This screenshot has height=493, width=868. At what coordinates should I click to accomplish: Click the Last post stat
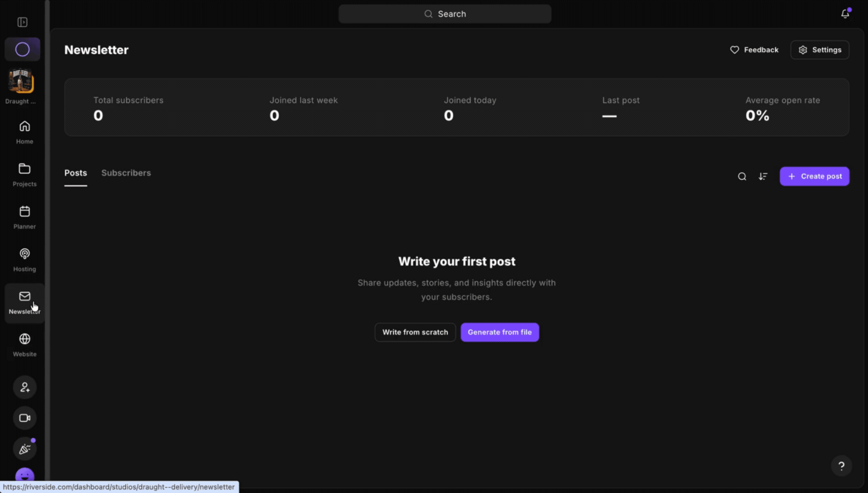pyautogui.click(x=621, y=108)
